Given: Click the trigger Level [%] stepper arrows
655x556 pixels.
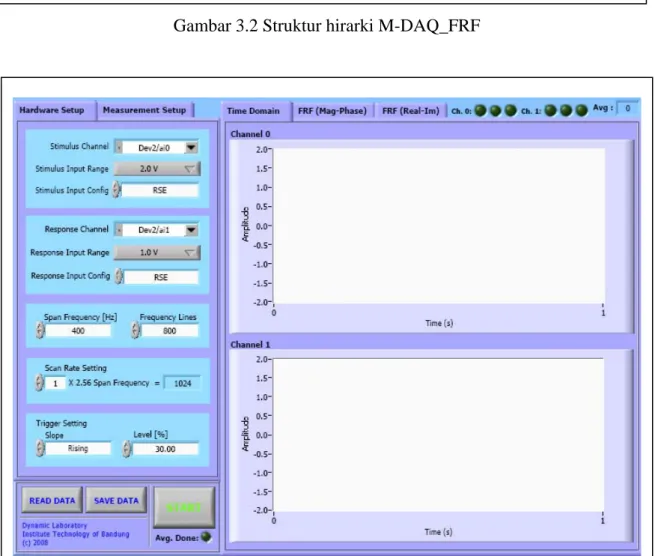Looking at the screenshot, I should click(x=127, y=449).
